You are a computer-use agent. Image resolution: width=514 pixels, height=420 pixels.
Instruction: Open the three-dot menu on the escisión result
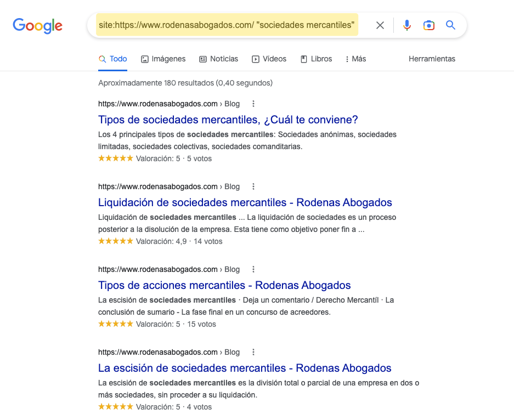click(253, 352)
